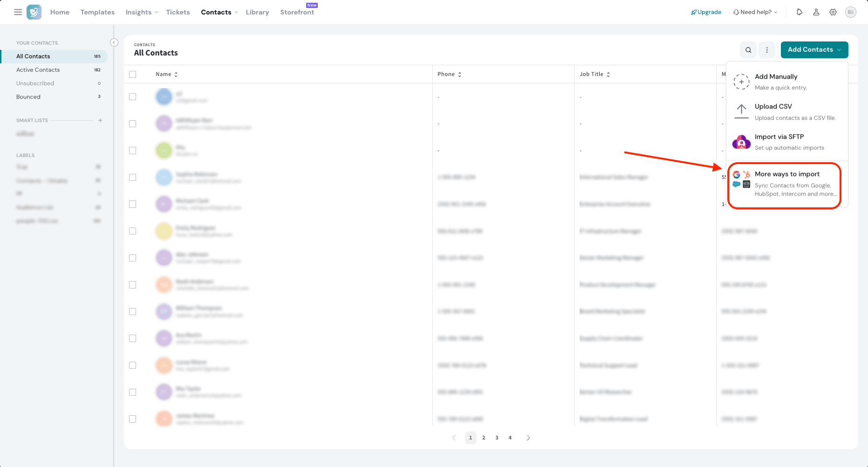Viewport: 868px width, 467px height.
Task: Add a smart list with plus icon
Action: pos(100,120)
